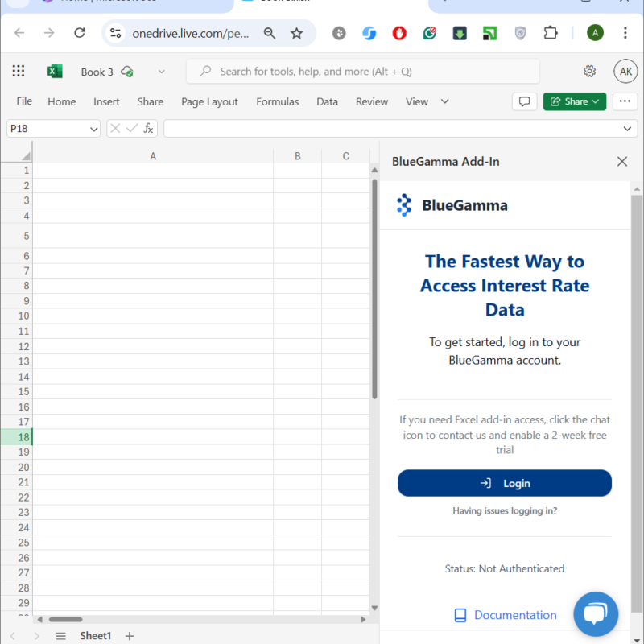Open the Excel app launcher grid icon

[19, 72]
